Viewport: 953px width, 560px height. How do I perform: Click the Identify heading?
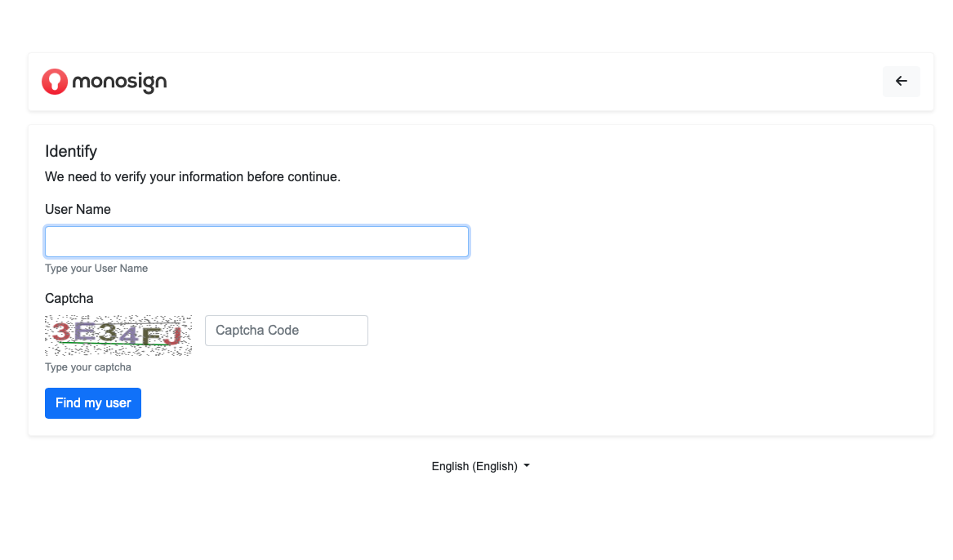click(x=71, y=152)
